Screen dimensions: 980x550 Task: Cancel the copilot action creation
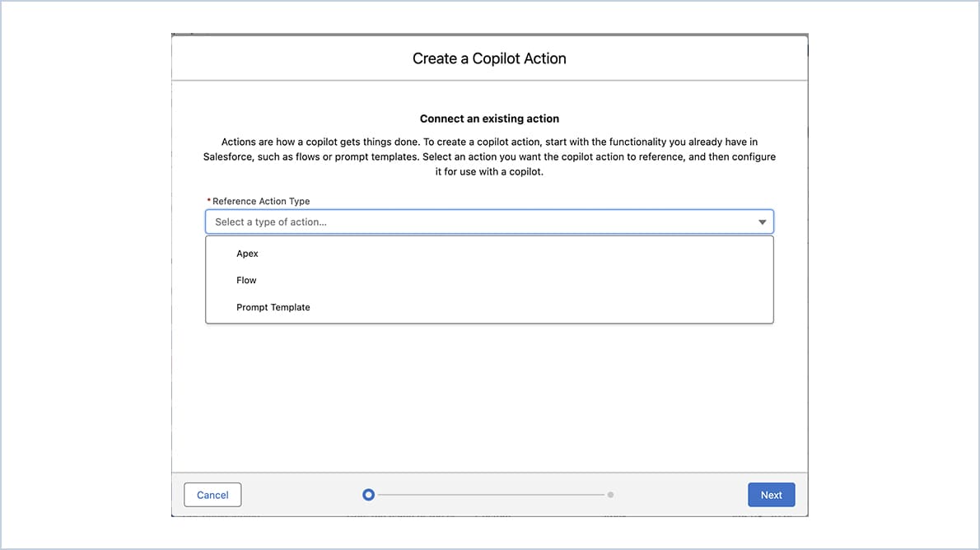tap(212, 494)
